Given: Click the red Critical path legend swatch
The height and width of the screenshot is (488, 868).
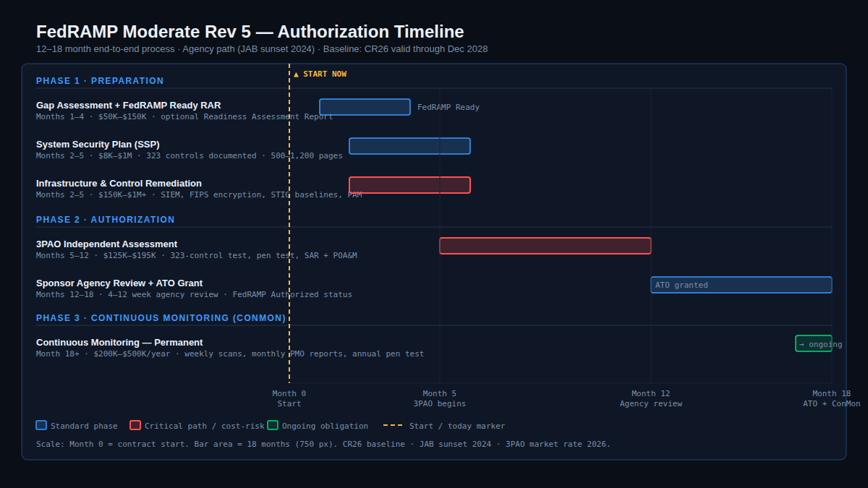Looking at the screenshot, I should pyautogui.click(x=135, y=425).
